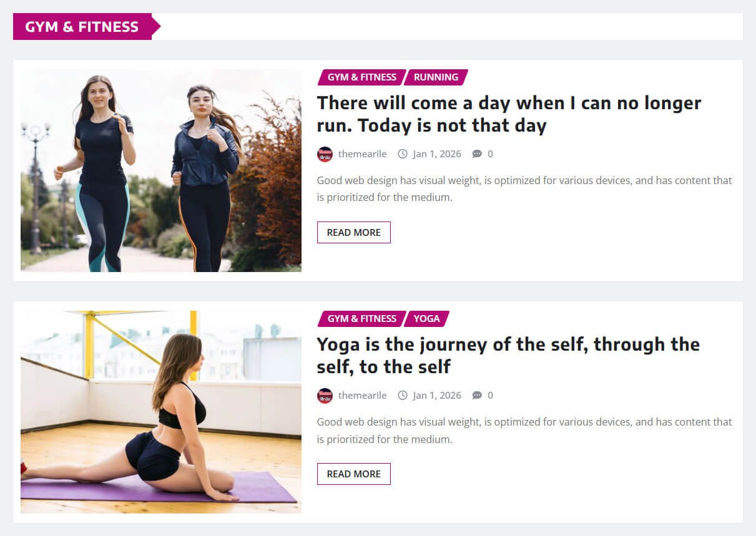Screen dimensions: 756x536
Task: Click the clock icon on the yoga post
Action: (x=403, y=395)
